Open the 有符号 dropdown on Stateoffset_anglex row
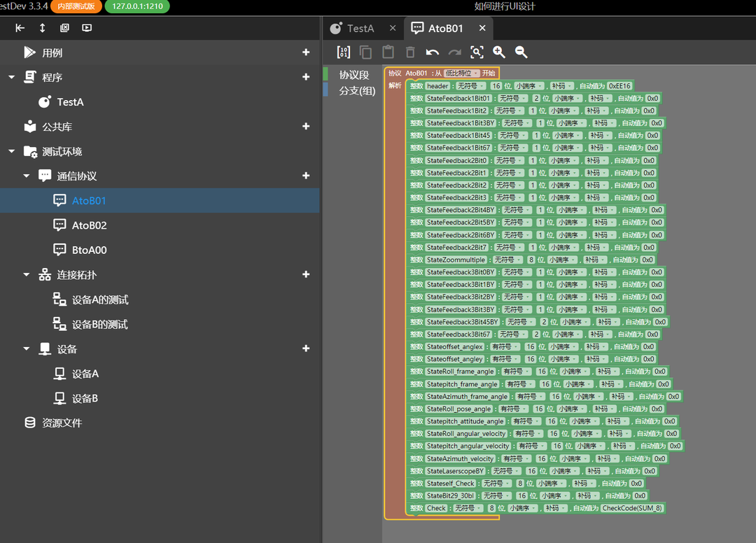This screenshot has width=756, height=543. (x=505, y=346)
